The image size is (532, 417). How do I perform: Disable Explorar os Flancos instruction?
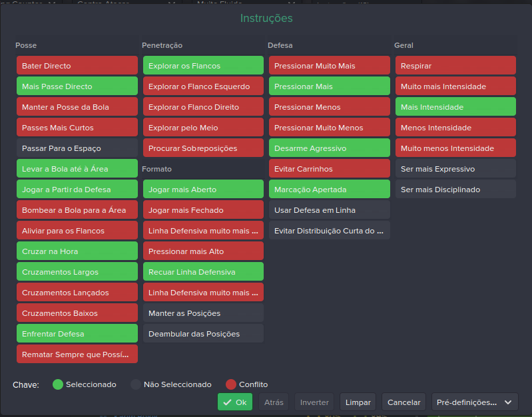pos(203,66)
